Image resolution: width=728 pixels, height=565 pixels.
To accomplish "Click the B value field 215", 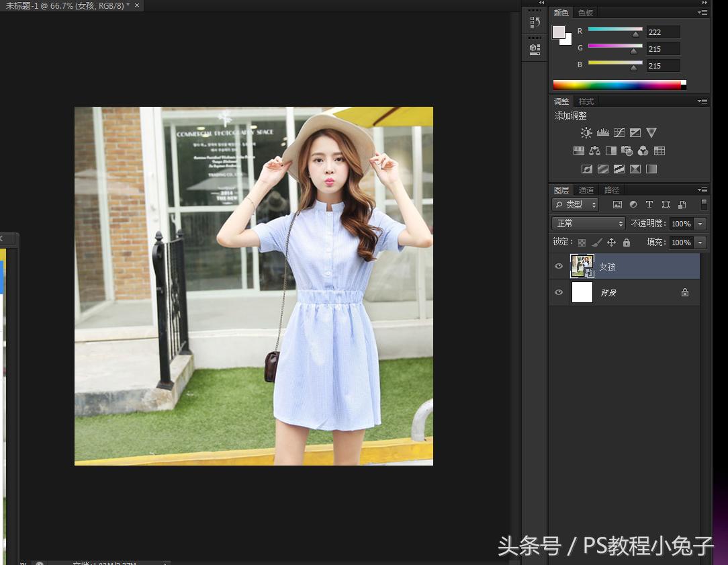I will point(663,65).
